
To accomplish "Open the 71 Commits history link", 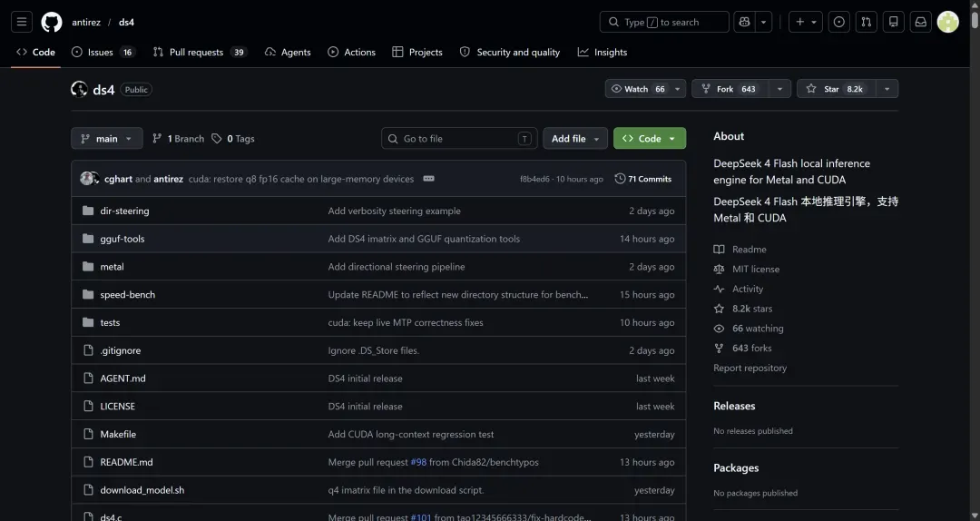I will pos(643,179).
